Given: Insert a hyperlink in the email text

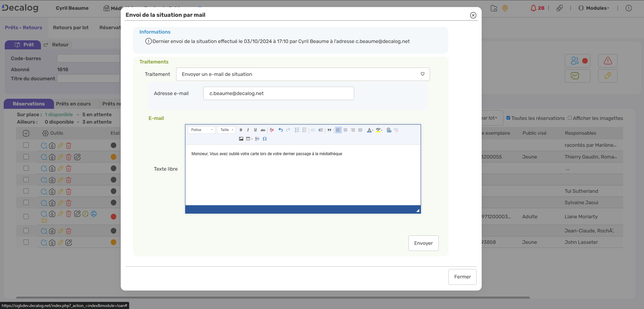Looking at the screenshot, I should click(x=389, y=130).
